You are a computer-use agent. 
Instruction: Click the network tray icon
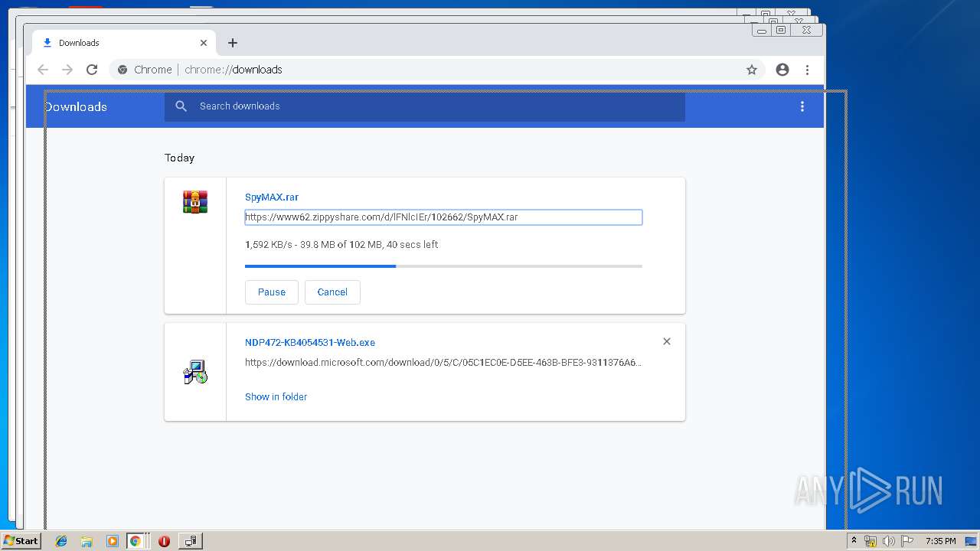click(871, 541)
